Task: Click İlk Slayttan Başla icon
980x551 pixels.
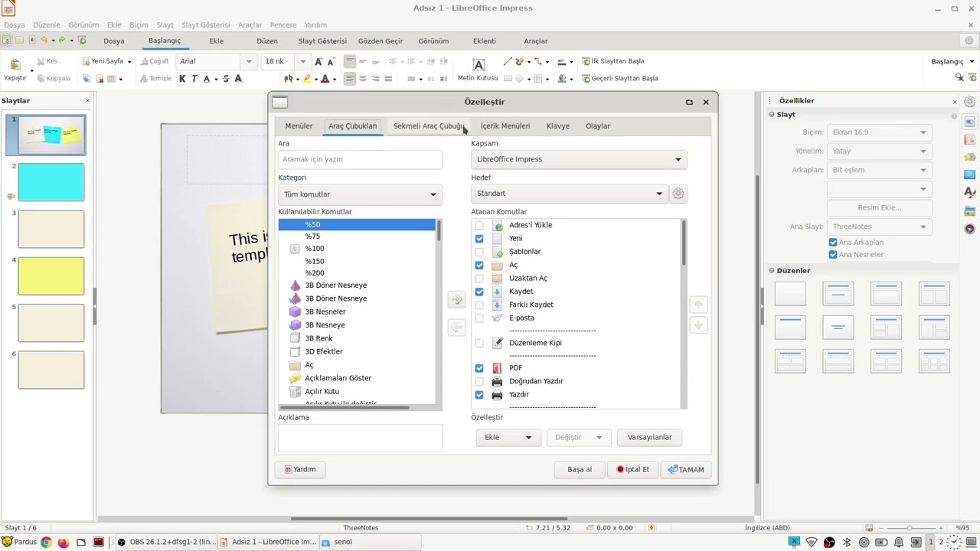Action: [x=586, y=61]
